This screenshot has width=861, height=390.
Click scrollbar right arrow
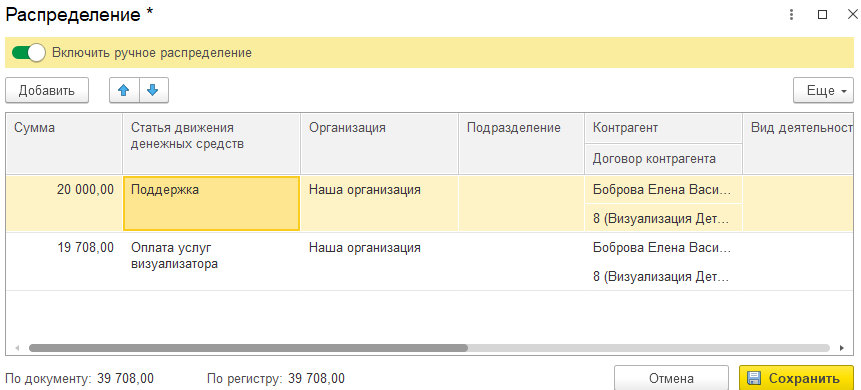click(x=841, y=348)
